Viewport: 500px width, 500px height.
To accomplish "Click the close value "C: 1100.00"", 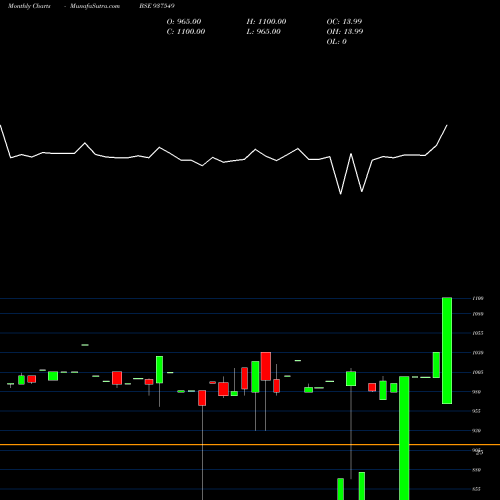I will coord(186,31).
